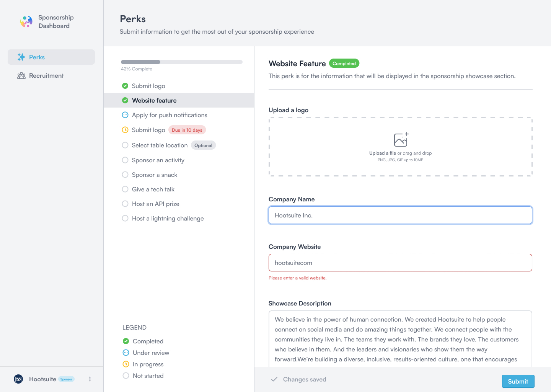Screen dimensions: 551x392
Task: Click the Sponsorship Dashboard logo icon
Action: [26, 21]
